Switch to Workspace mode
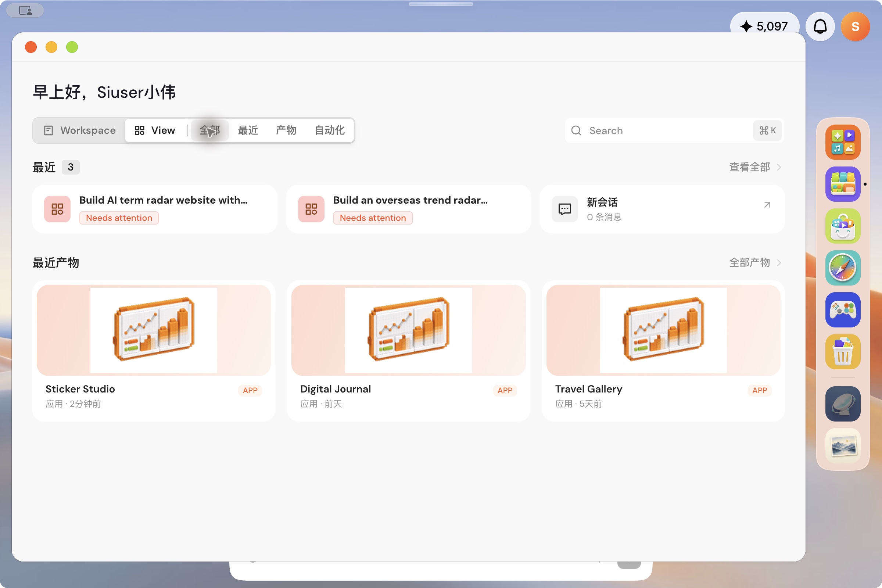This screenshot has width=882, height=588. [79, 130]
